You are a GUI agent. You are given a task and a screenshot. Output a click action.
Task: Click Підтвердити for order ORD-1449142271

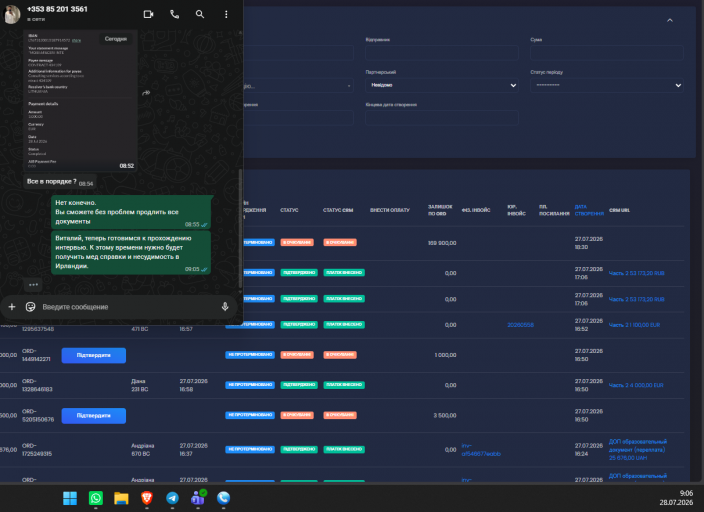click(94, 355)
